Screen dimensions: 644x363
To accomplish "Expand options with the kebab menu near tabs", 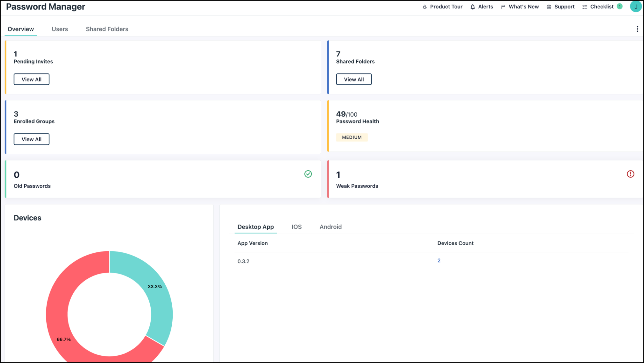I will click(637, 29).
